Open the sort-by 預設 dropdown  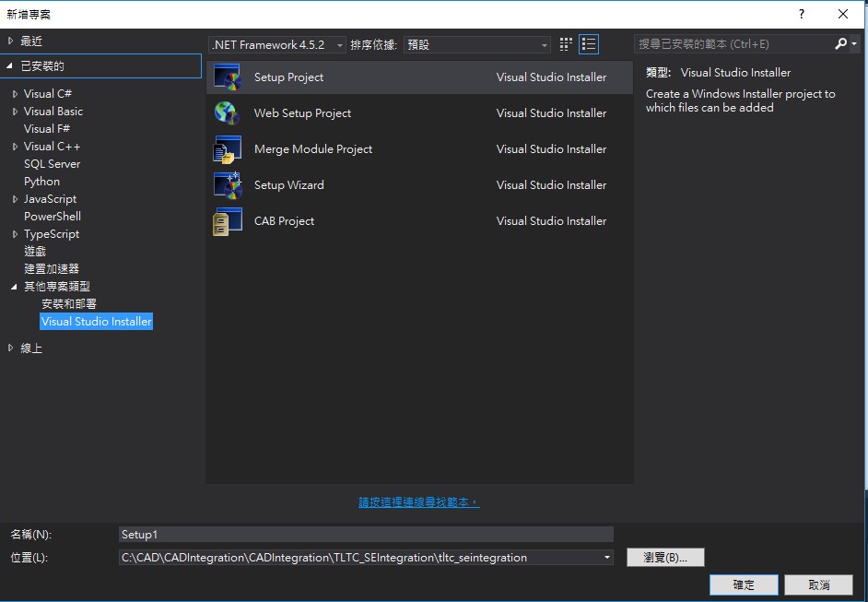(x=477, y=45)
